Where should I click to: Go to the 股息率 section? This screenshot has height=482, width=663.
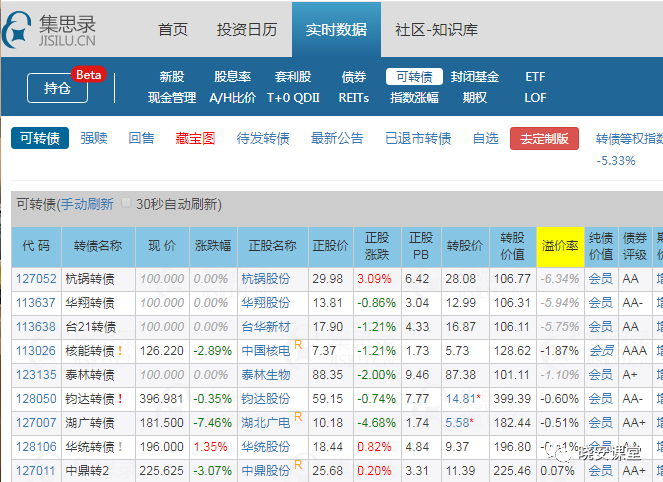click(x=233, y=77)
